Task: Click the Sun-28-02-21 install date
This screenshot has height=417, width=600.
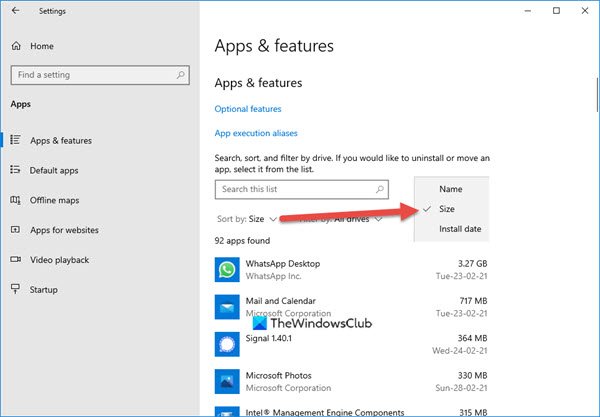Action: point(461,388)
